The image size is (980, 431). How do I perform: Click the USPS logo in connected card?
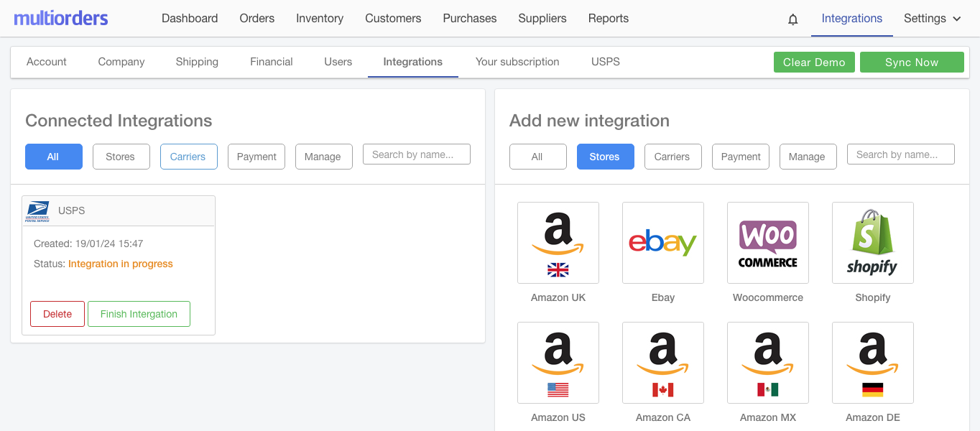click(x=37, y=211)
